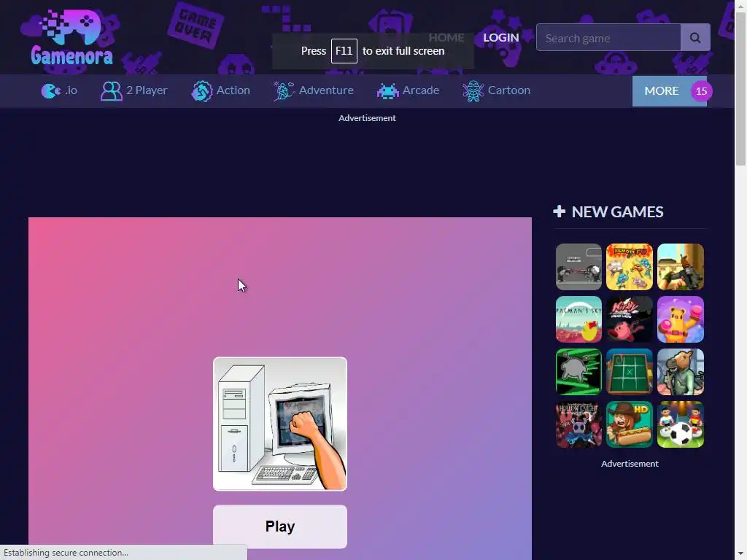This screenshot has height=560, width=747.
Task: Open the Pacman's Sky game thumbnail
Action: (578, 319)
